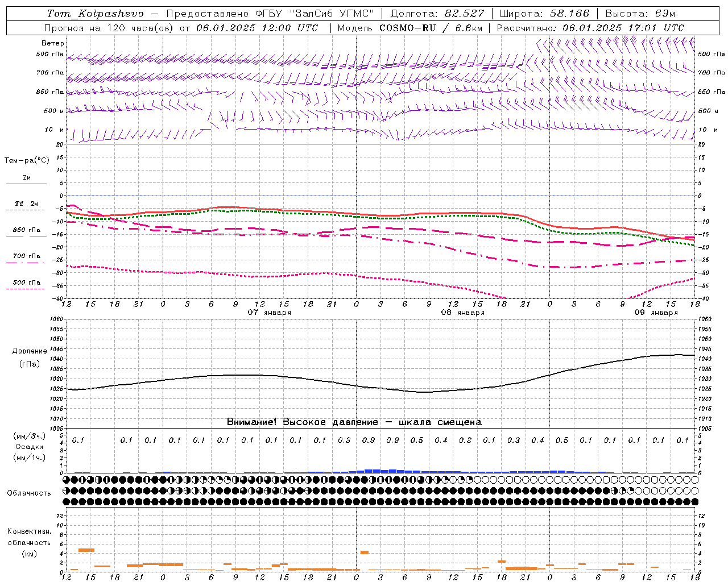The image size is (728, 582).
Task: Click the Широта: 58.166 value
Action: (544, 14)
